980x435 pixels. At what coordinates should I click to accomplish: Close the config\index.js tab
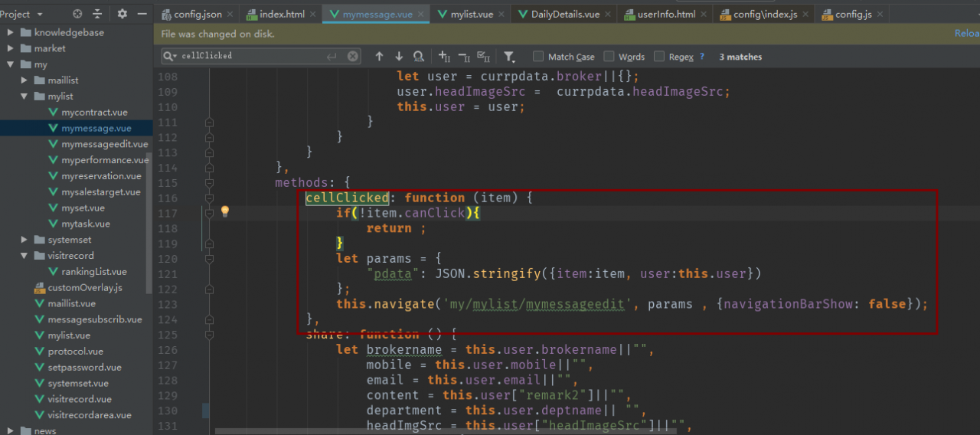coord(807,15)
